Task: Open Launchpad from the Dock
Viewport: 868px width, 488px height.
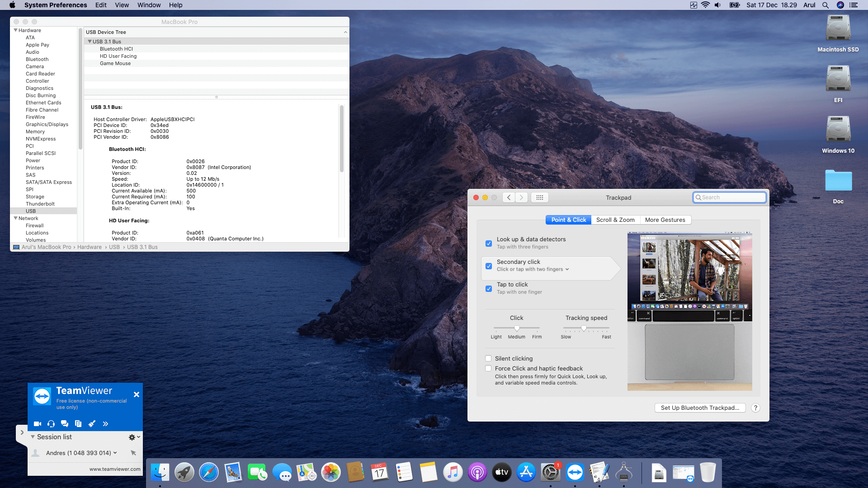Action: tap(184, 473)
